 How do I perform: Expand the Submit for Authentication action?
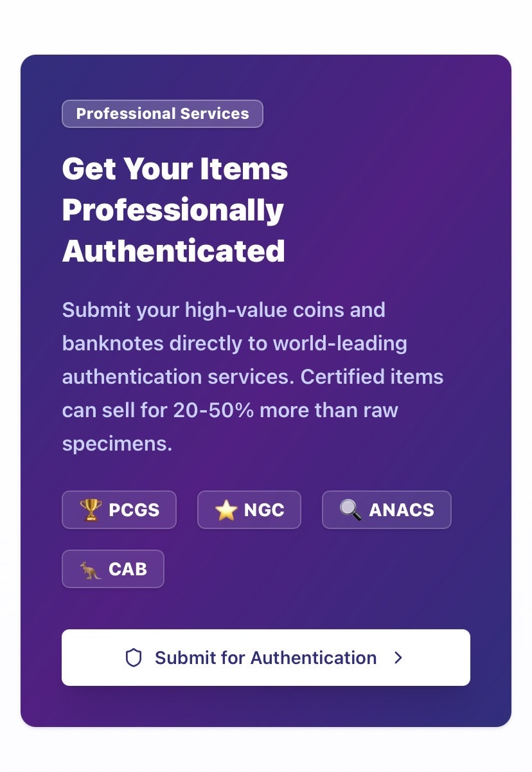tap(265, 658)
